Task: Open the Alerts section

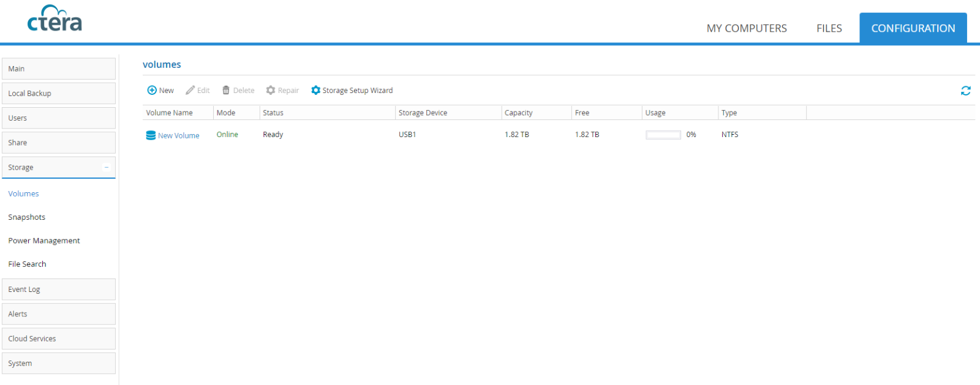Action: click(59, 314)
